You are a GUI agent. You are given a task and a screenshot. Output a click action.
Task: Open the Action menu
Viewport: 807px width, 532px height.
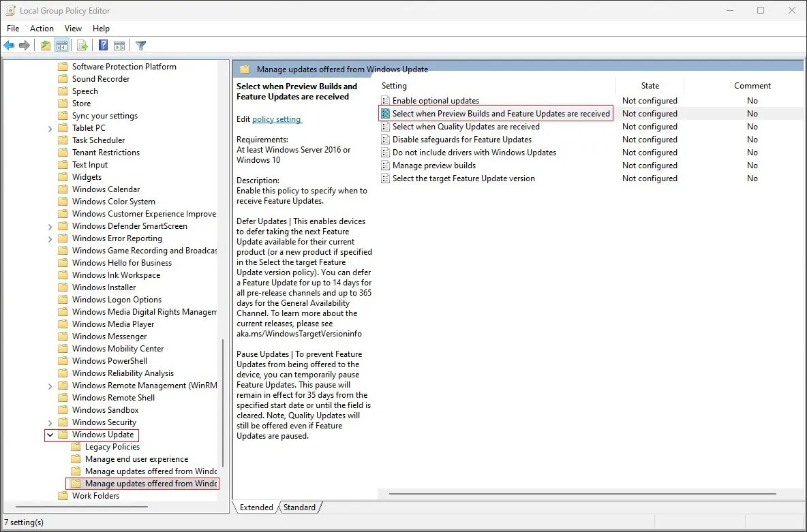coord(42,29)
